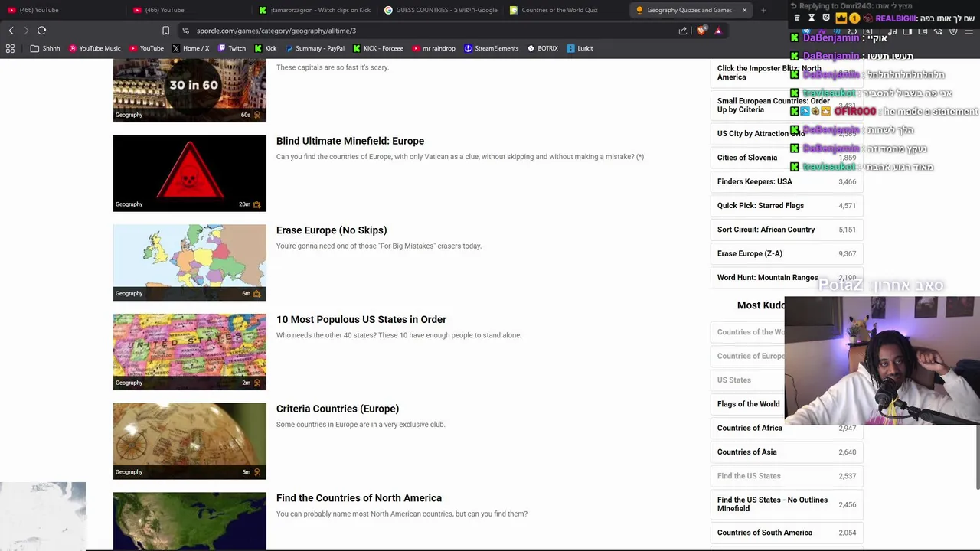The width and height of the screenshot is (980, 551).
Task: Reload the Sporcle page
Action: click(41, 31)
